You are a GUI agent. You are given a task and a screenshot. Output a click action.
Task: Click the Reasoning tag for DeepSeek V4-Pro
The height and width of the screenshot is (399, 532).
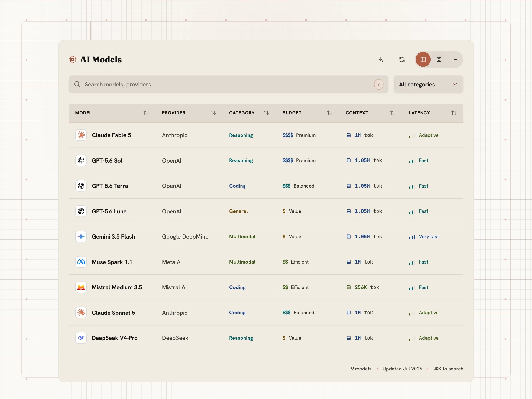(x=241, y=338)
